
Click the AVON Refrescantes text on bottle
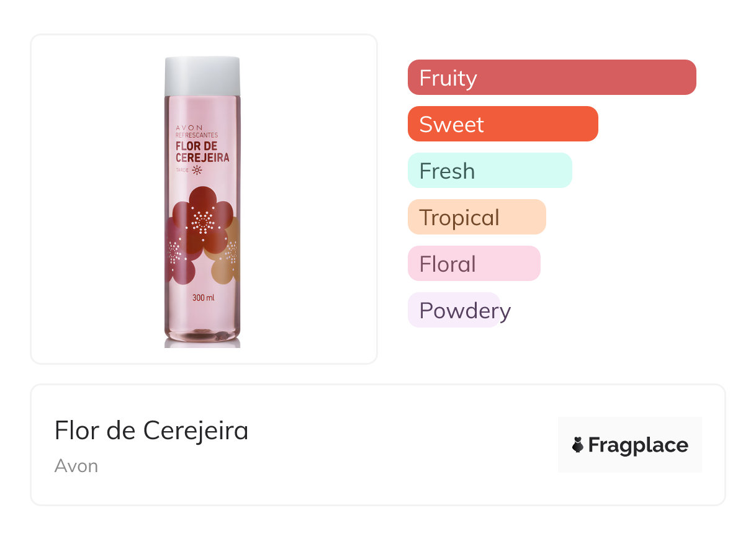click(x=196, y=131)
